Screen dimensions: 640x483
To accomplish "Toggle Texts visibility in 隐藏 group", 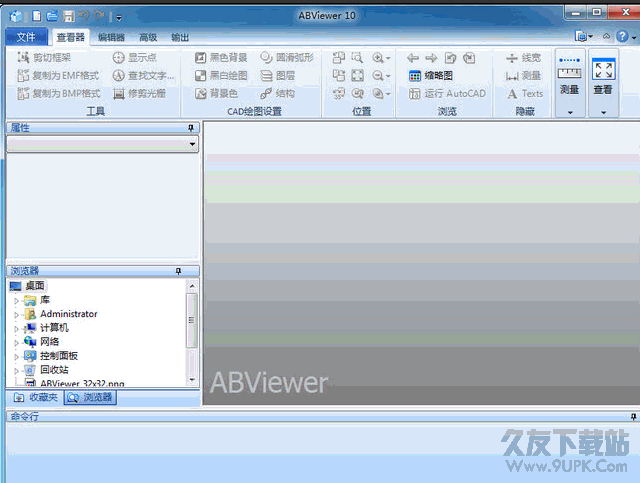I will [525, 93].
